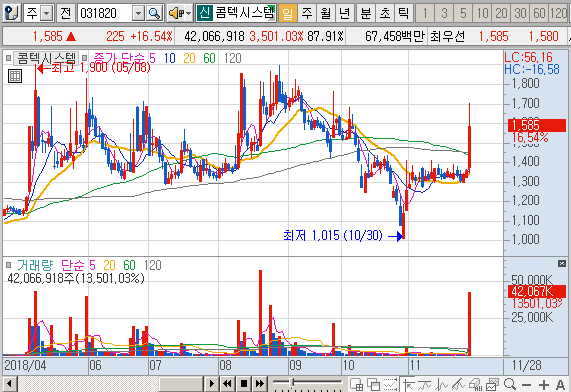Image resolution: width=571 pixels, height=392 pixels.
Task: Switch to the 틱 tick period tab
Action: click(x=403, y=14)
